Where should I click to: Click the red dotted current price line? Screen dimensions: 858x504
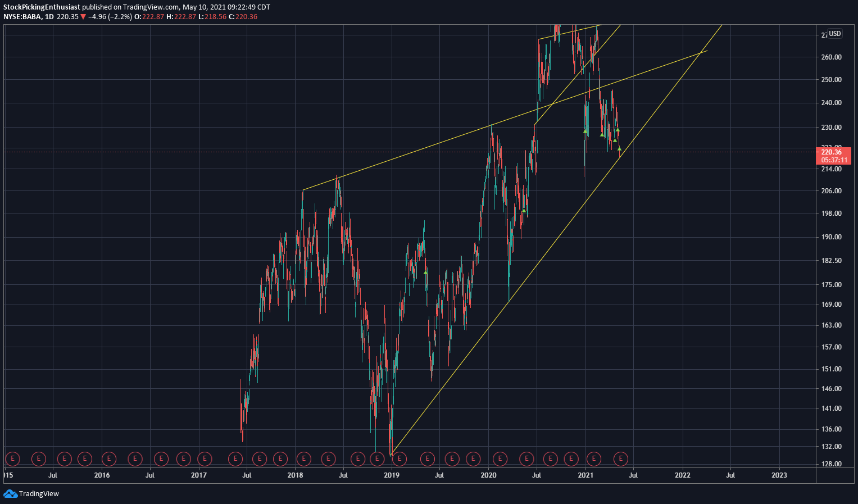click(x=408, y=152)
